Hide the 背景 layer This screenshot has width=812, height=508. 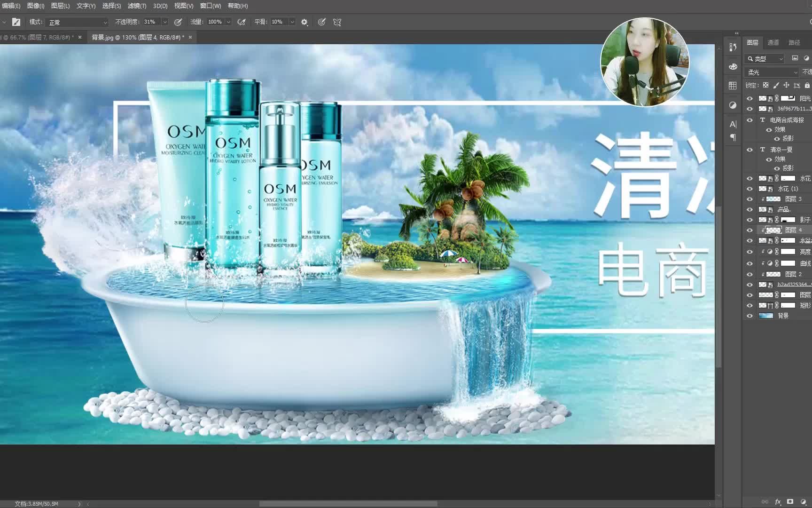coord(750,316)
